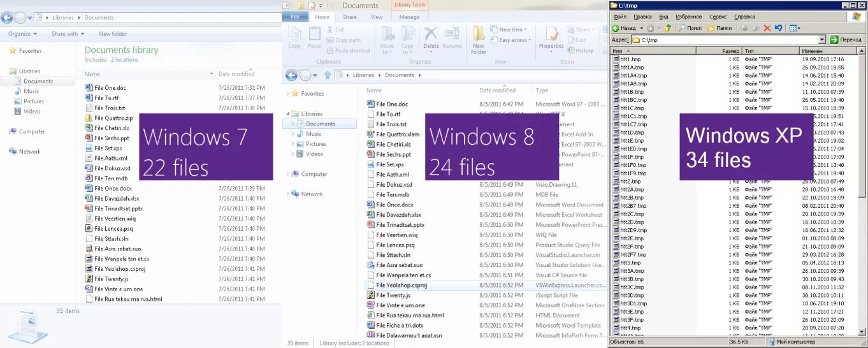
Task: Expand the Libraries tree node in Windows 8
Action: tap(288, 114)
